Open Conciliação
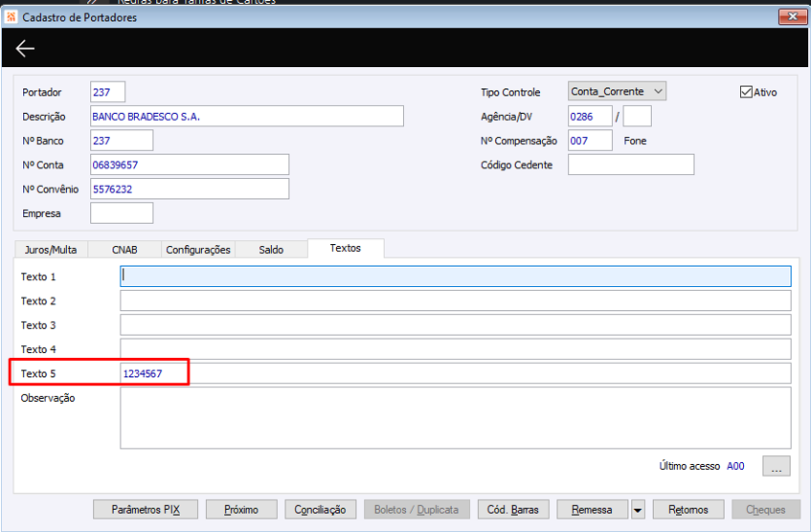The height and width of the screenshot is (532, 811). [x=320, y=510]
